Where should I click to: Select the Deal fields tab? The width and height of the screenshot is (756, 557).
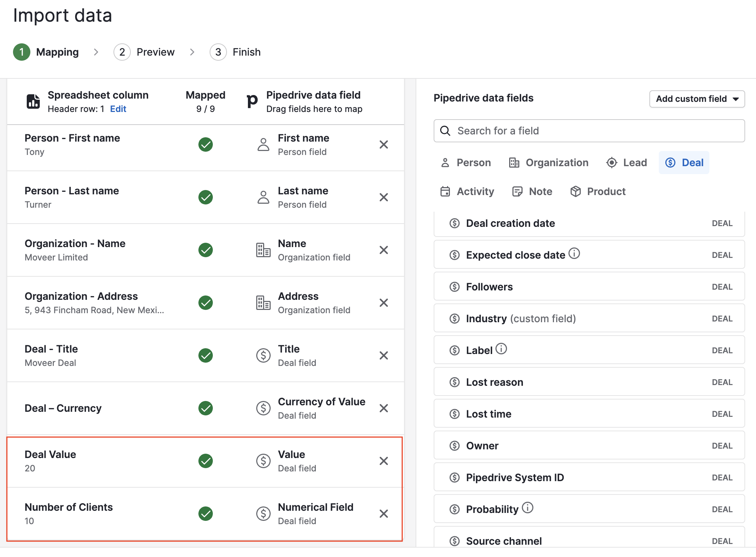coord(684,163)
